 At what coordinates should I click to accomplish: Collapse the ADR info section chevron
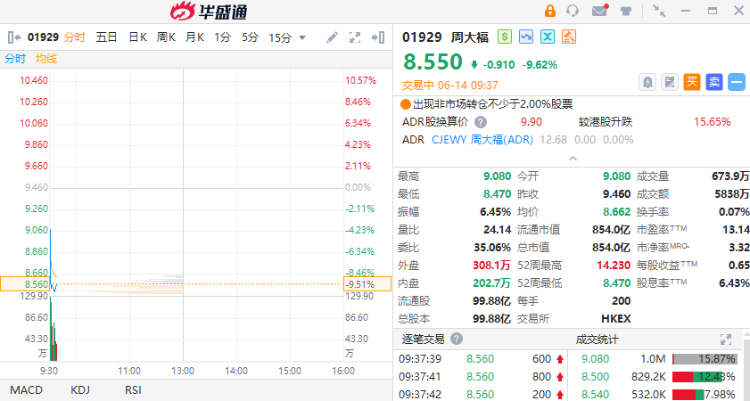573,158
